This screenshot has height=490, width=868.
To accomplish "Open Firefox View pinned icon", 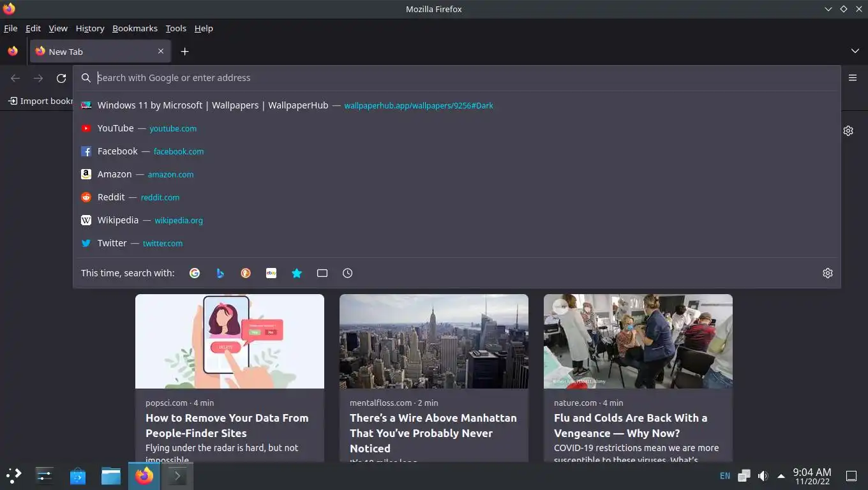I will point(13,52).
